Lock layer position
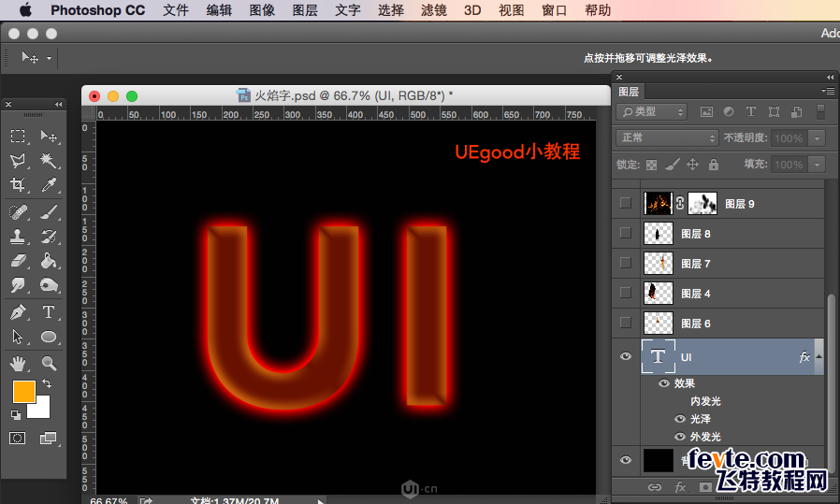 coord(693,165)
